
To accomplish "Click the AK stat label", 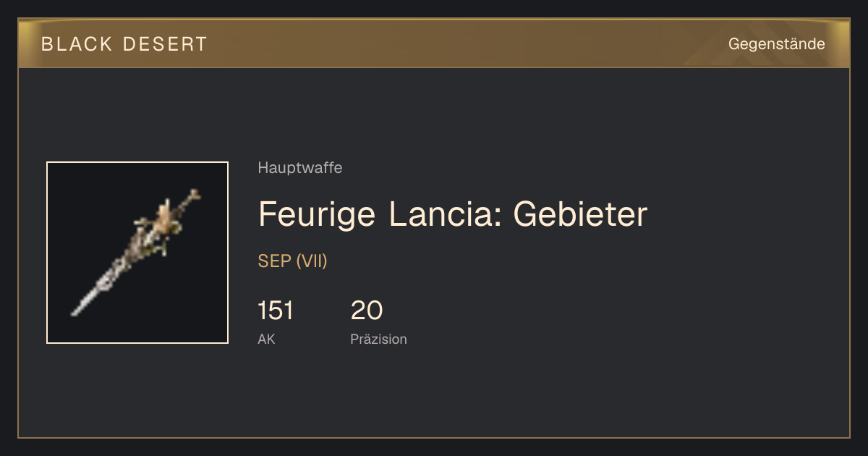I will coord(266,339).
